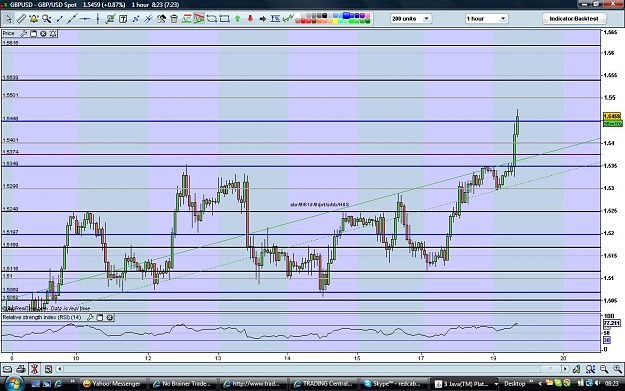
Task: Add a text label with the T tool
Action: (x=123, y=18)
